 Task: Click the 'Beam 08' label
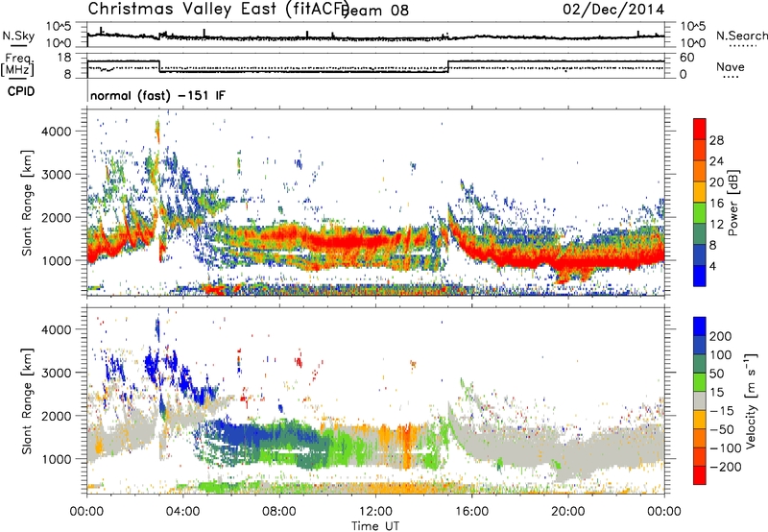click(x=376, y=11)
